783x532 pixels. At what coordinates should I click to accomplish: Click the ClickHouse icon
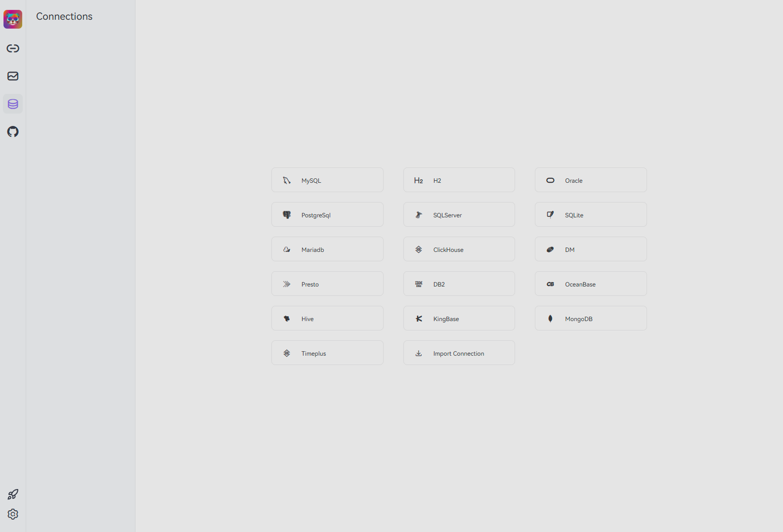(419, 249)
